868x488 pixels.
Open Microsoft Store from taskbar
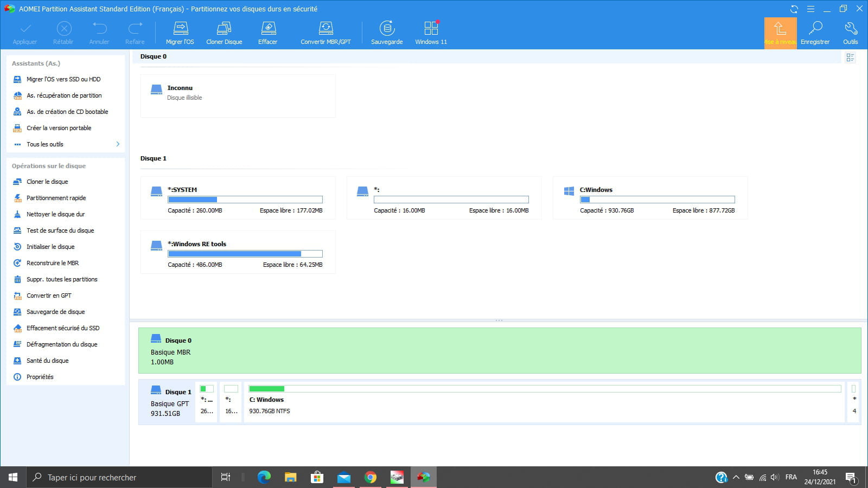point(317,477)
